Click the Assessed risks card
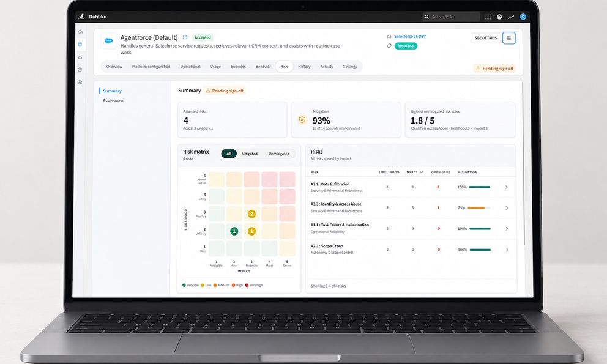This screenshot has height=364, width=607. 233,120
